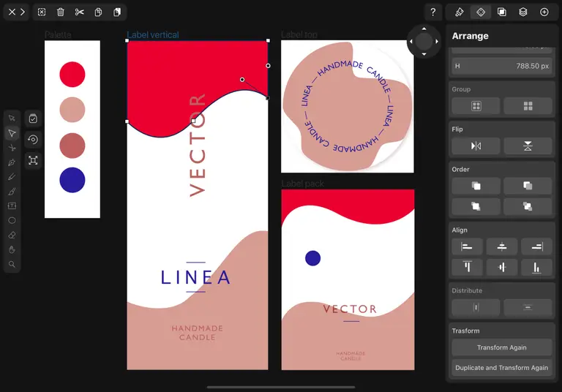
Task: Align objects to left edge
Action: (x=467, y=246)
